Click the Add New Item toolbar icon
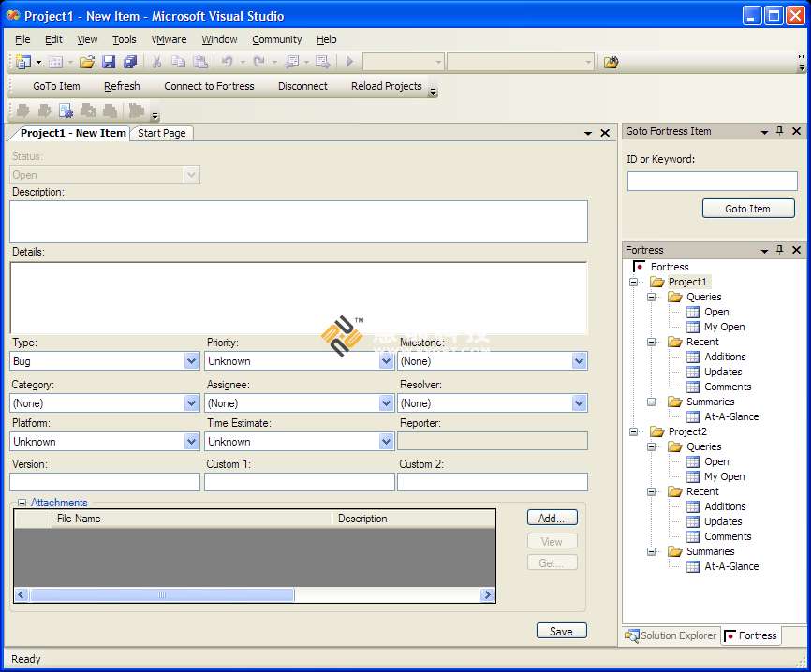Screen dimensions: 811x672 pos(55,62)
